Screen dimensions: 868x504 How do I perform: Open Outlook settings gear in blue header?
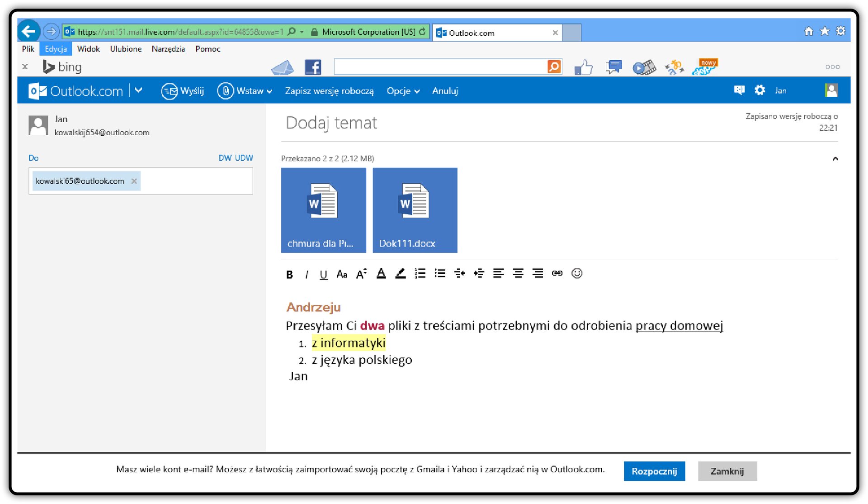(x=760, y=90)
